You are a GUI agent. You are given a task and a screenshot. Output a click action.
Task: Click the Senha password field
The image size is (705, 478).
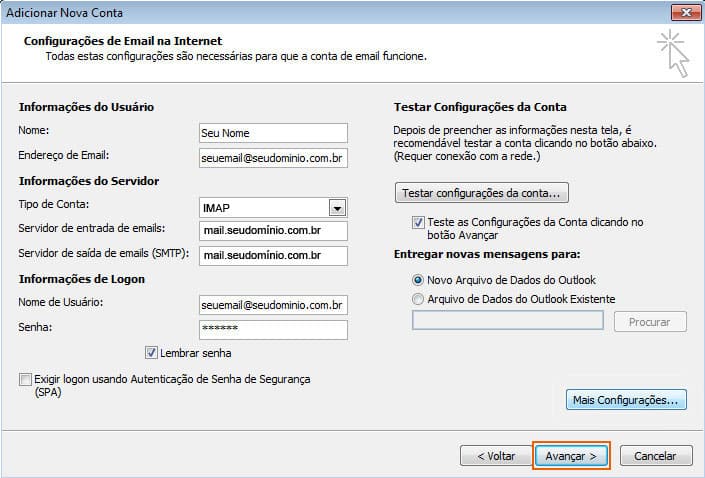click(x=273, y=330)
